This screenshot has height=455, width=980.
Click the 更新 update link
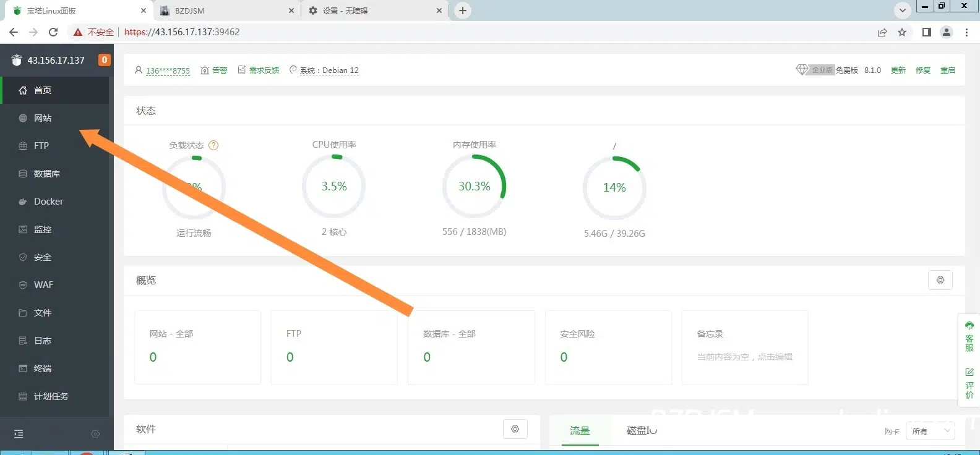(898, 70)
